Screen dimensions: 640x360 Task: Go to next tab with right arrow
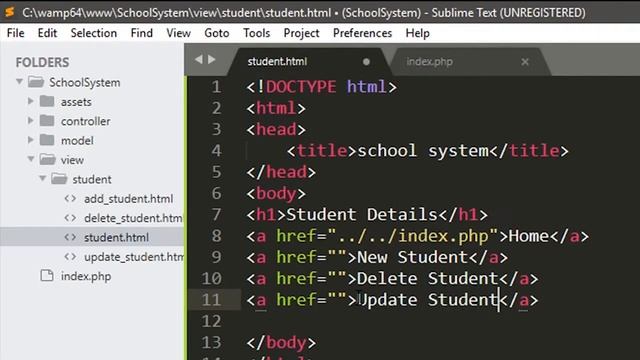[x=211, y=60]
